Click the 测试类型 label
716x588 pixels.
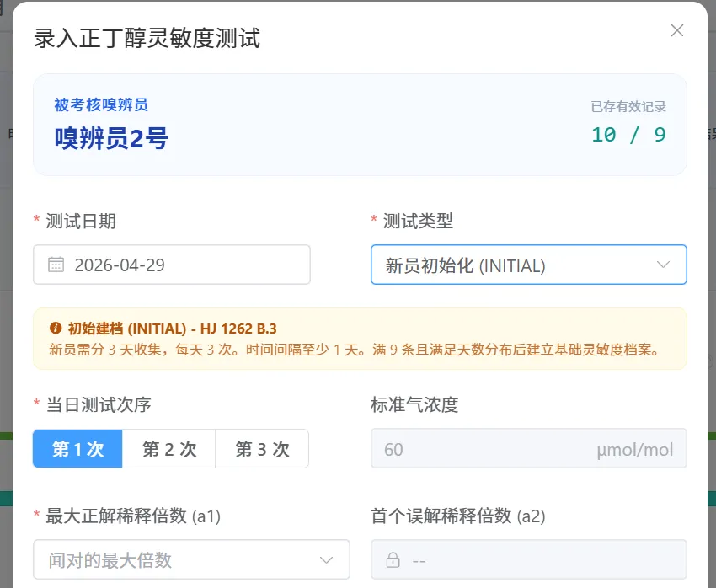pyautogui.click(x=418, y=222)
